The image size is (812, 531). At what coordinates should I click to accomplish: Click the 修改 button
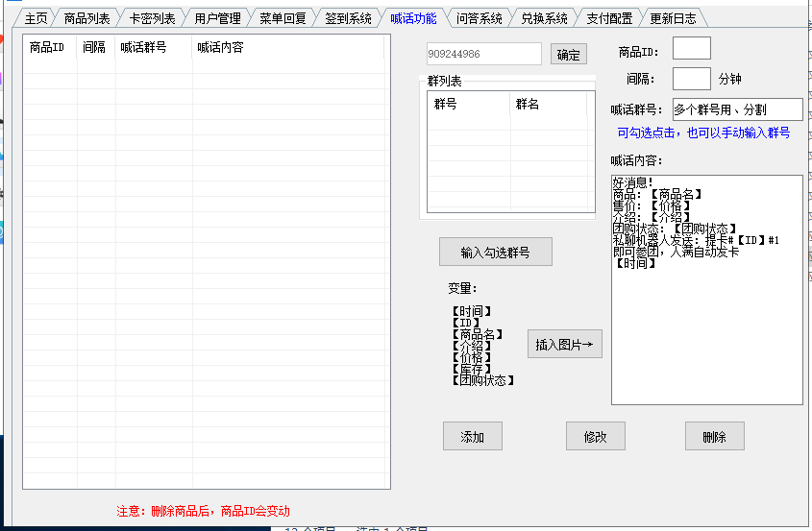pyautogui.click(x=595, y=437)
